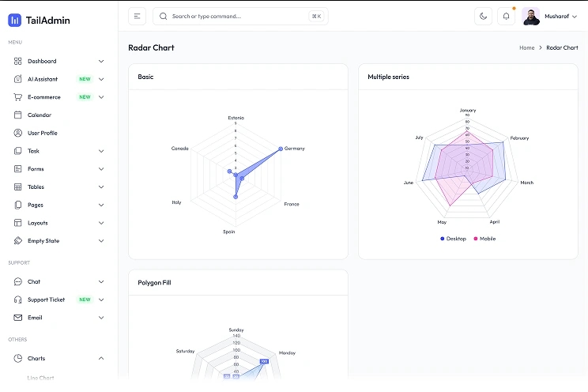Select the Charts menu label
Image resolution: width=588 pixels, height=392 pixels.
pyautogui.click(x=36, y=358)
